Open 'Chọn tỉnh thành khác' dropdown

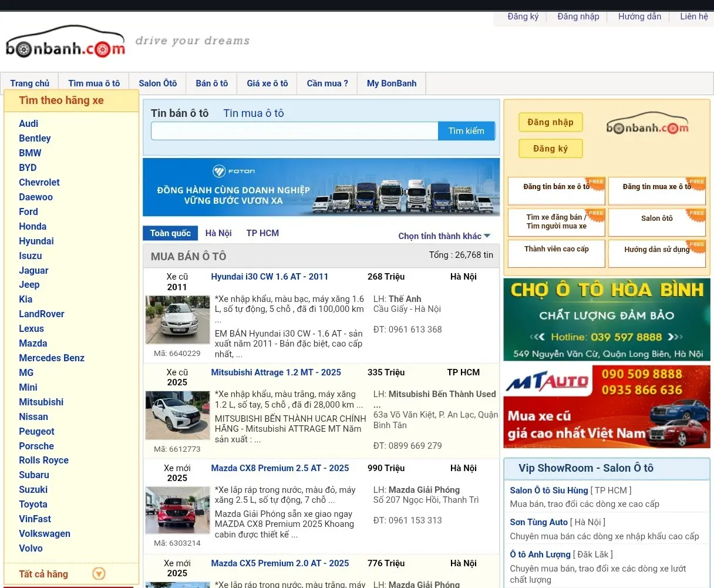coord(444,236)
